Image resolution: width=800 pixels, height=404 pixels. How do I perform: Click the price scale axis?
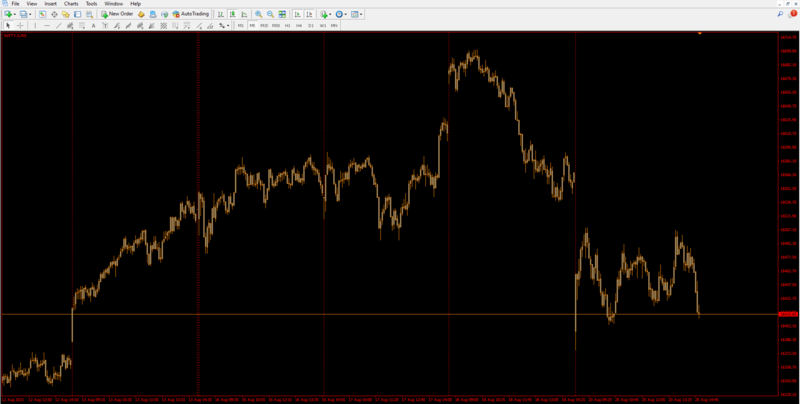point(788,213)
